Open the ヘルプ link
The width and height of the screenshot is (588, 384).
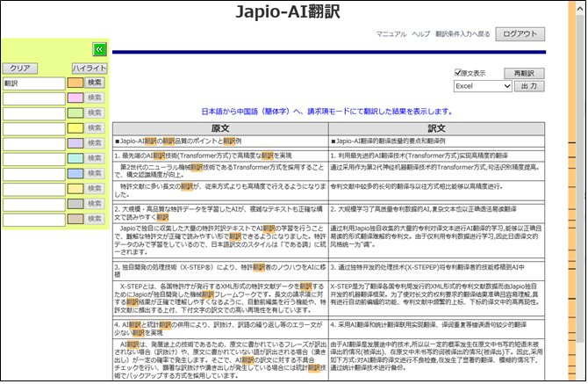pyautogui.click(x=420, y=34)
